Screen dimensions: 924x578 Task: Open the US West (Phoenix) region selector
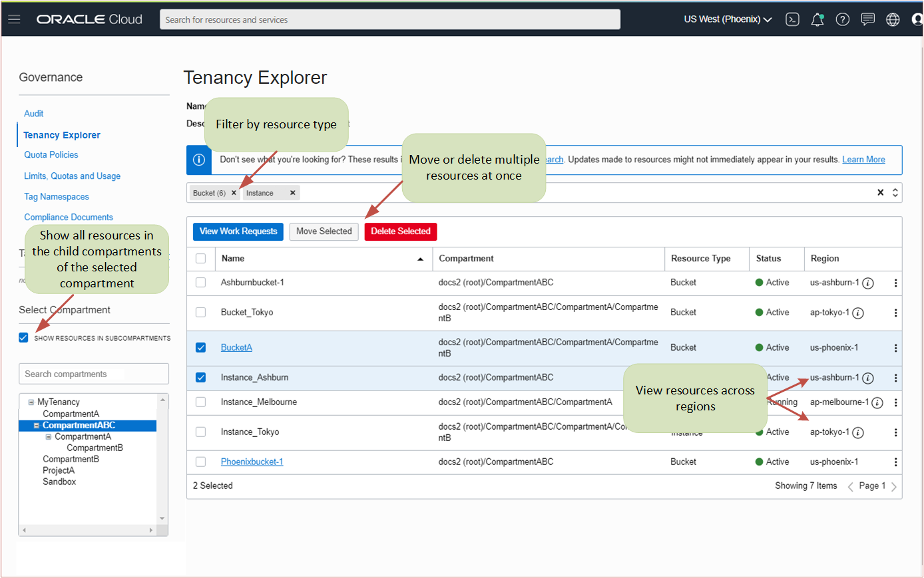[x=728, y=19]
